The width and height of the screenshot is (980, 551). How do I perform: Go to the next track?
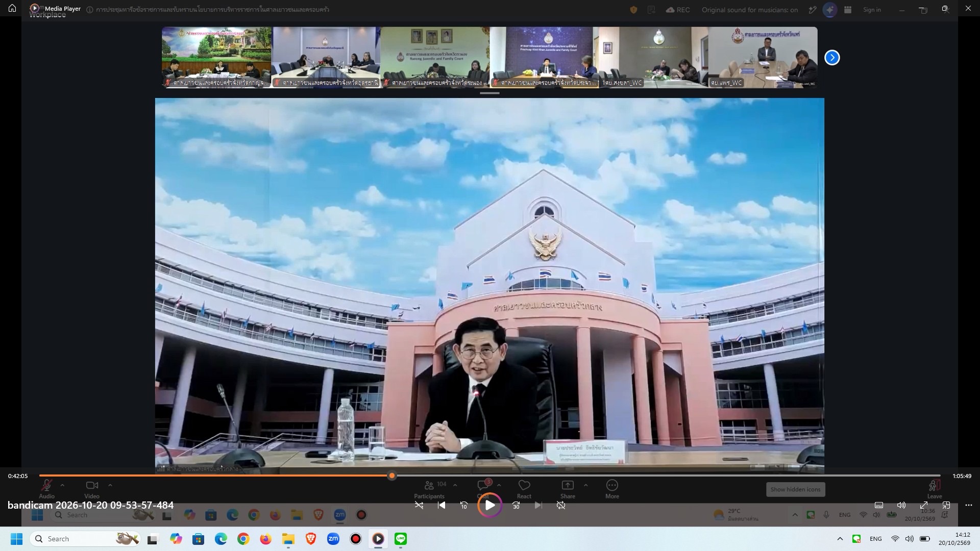tap(538, 505)
